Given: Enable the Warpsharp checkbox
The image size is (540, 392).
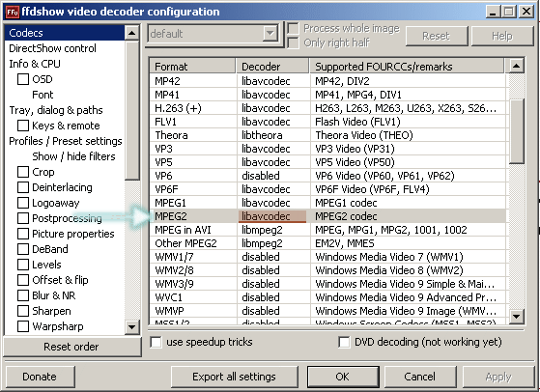Looking at the screenshot, I should pyautogui.click(x=23, y=326).
